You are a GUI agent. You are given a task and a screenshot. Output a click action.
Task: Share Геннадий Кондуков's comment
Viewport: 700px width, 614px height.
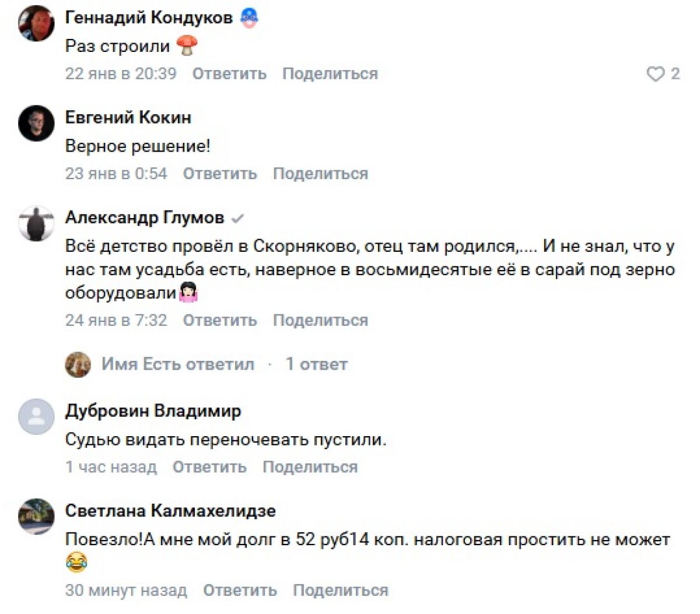[330, 74]
